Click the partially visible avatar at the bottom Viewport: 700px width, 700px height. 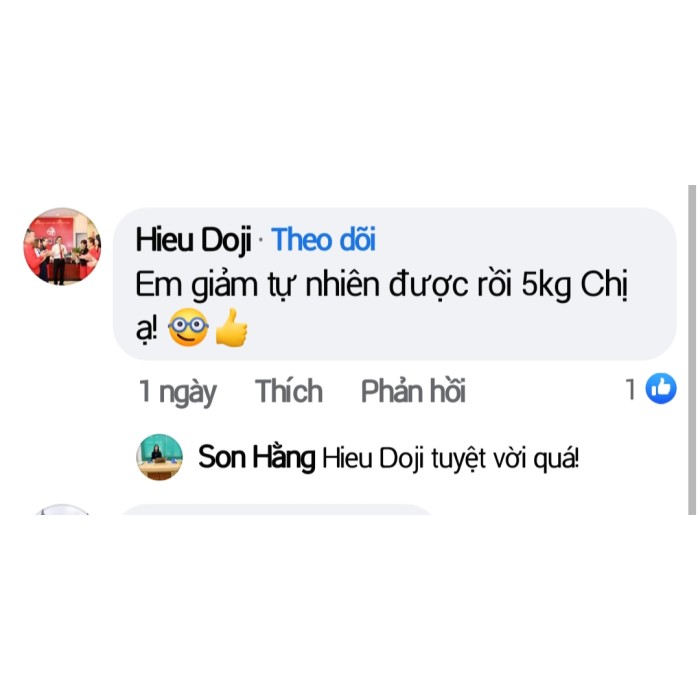point(62,509)
